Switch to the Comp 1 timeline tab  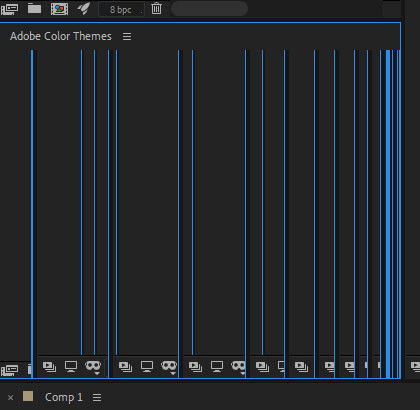64,397
